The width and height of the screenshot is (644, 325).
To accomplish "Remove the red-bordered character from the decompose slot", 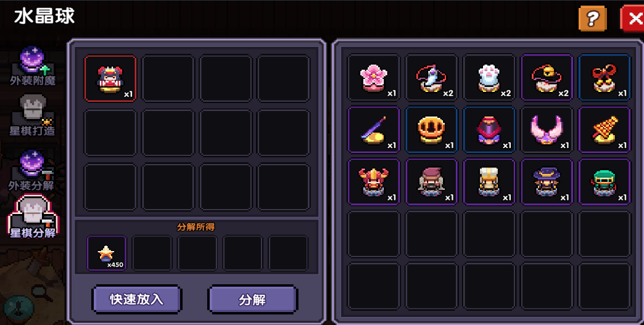I will pos(110,78).
